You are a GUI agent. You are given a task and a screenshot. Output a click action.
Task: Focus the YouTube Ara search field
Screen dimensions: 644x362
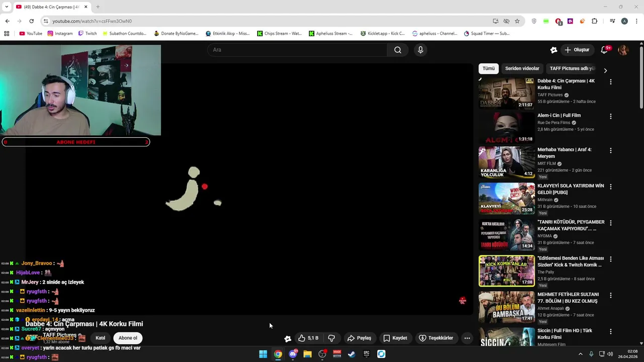pos(297,50)
